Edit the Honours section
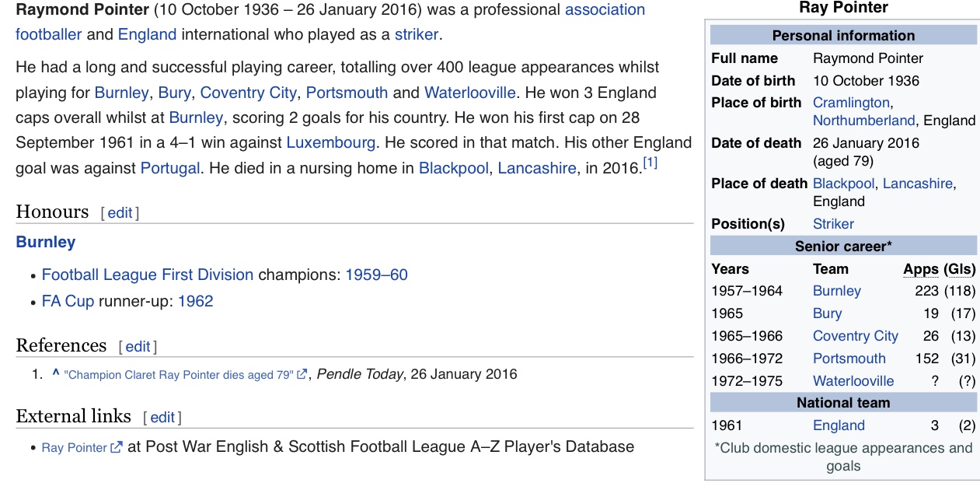Viewport: 980px width, 483px height. [120, 213]
